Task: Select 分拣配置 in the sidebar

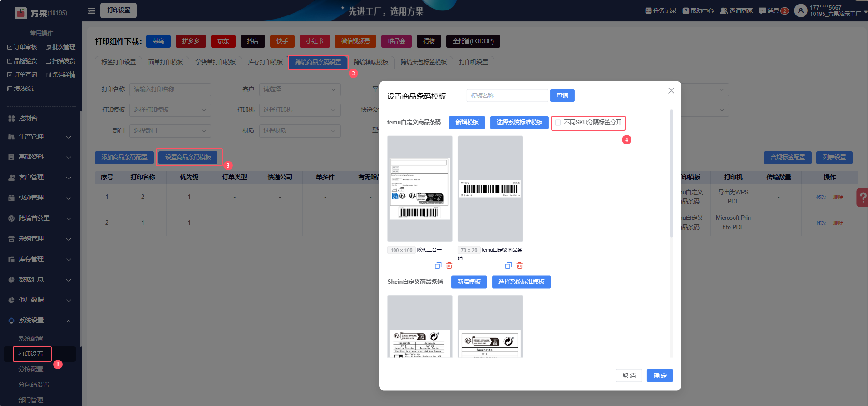Action: click(31, 369)
